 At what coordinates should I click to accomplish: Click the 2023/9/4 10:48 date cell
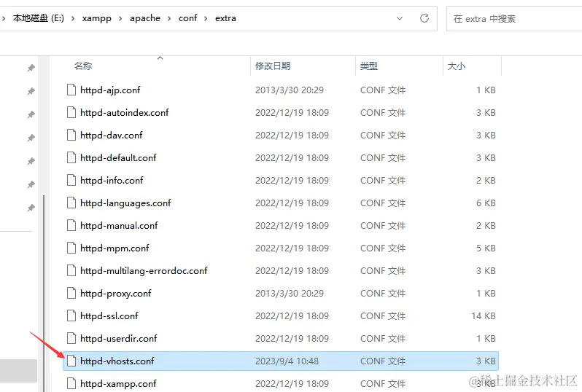coord(287,361)
